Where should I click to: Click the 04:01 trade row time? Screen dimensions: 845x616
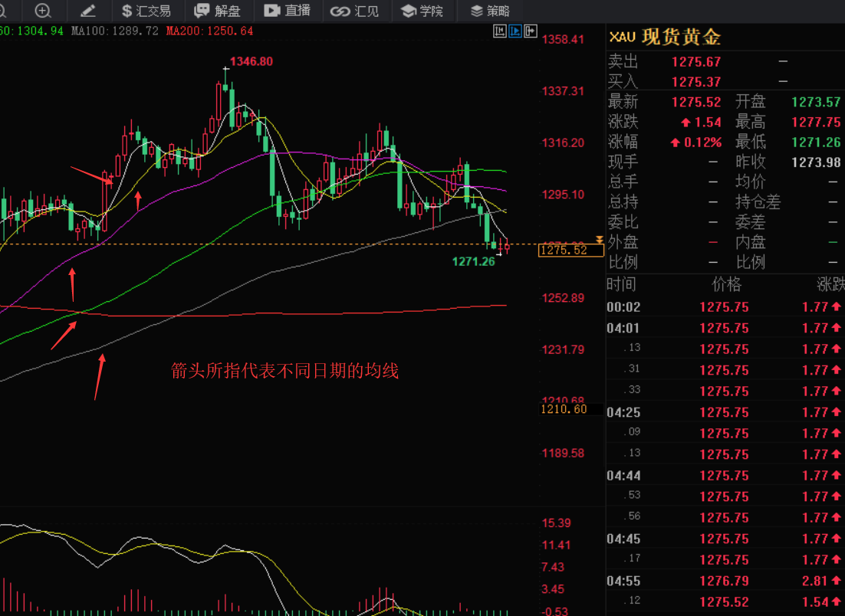tap(623, 329)
